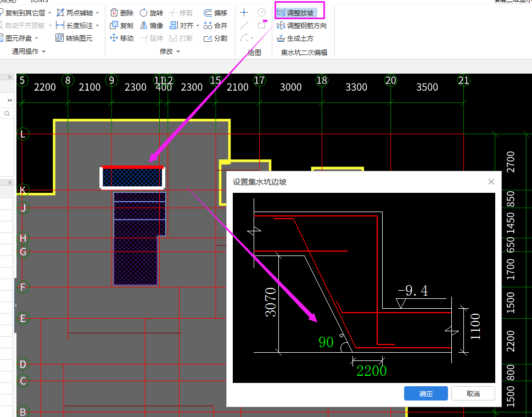Click the arc draw tool in 绘图
Image resolution: width=532 pixels, height=417 pixels.
point(244,38)
